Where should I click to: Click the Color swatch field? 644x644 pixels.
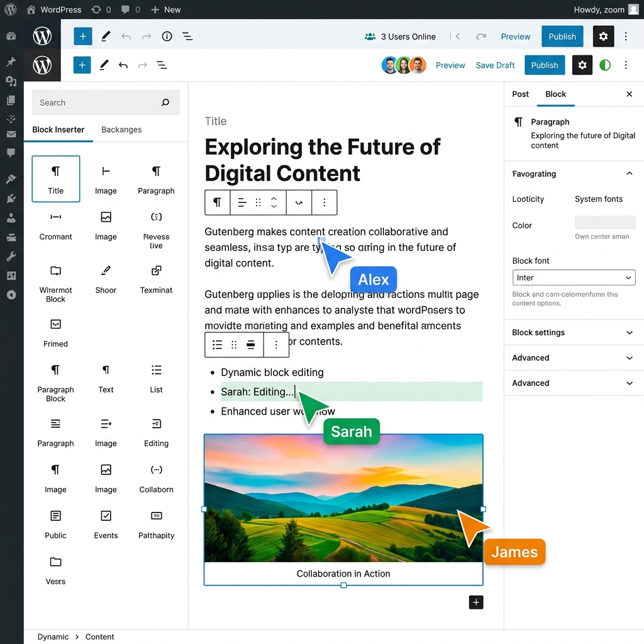point(604,222)
